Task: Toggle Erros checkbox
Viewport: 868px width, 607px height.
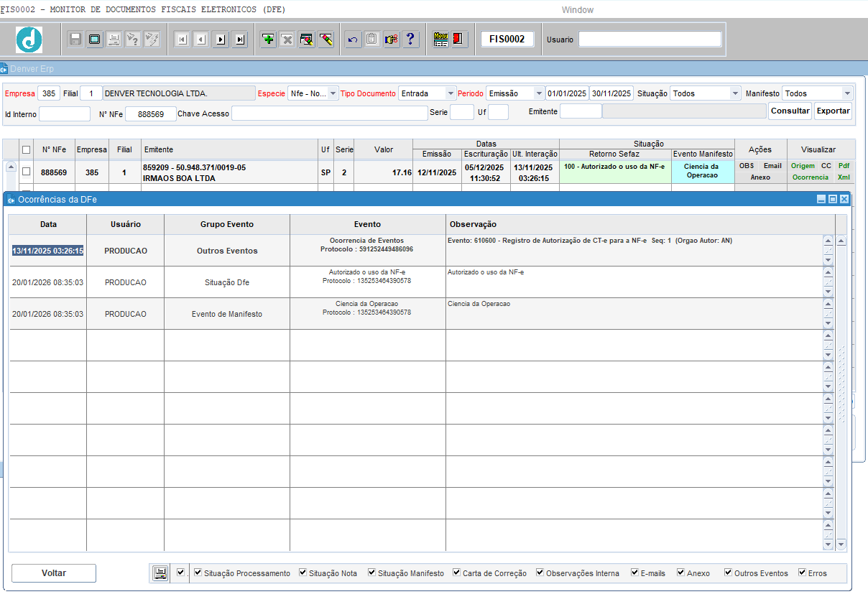Action: tap(803, 573)
